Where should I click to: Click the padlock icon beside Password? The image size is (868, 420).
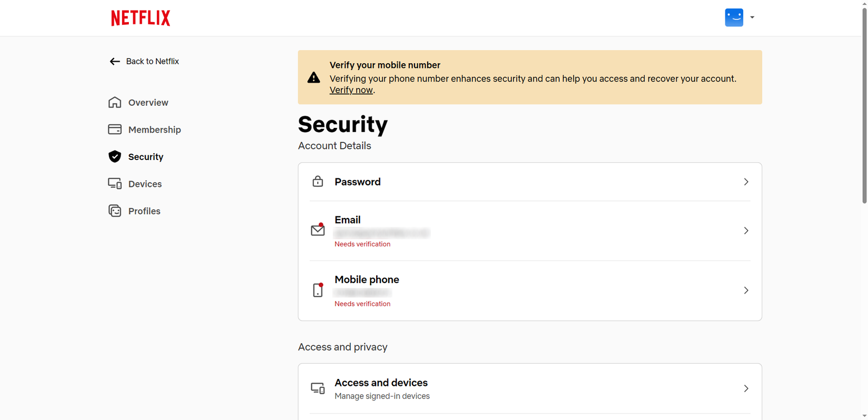[x=318, y=181]
